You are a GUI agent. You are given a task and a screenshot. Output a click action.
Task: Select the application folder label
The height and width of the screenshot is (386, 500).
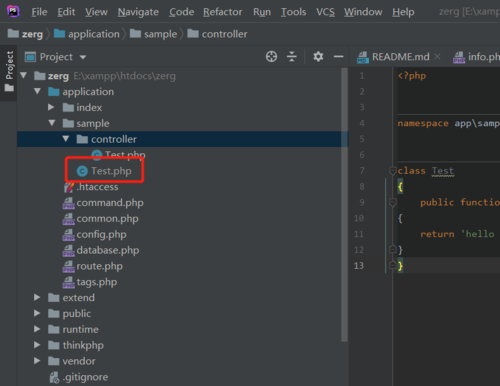tap(88, 92)
